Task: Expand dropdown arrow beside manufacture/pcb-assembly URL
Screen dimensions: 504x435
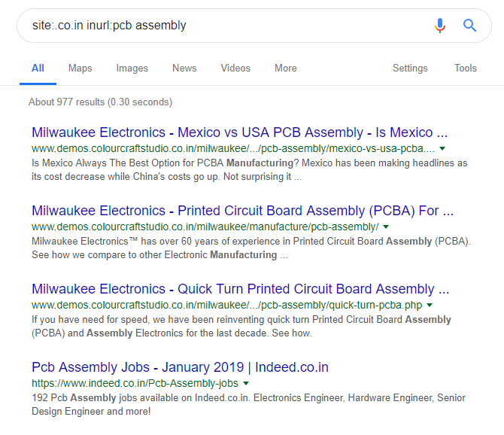Action: pyautogui.click(x=386, y=227)
